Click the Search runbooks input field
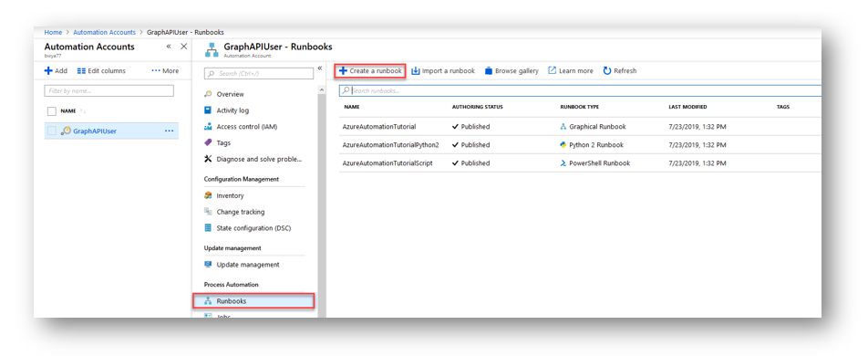 point(580,90)
